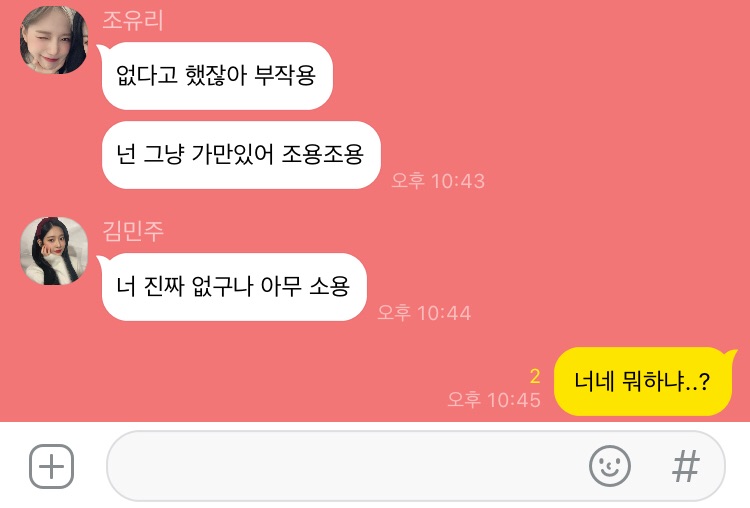Viewport: 750px width, 508px height.
Task: Tap the hashtag search icon
Action: 686,466
